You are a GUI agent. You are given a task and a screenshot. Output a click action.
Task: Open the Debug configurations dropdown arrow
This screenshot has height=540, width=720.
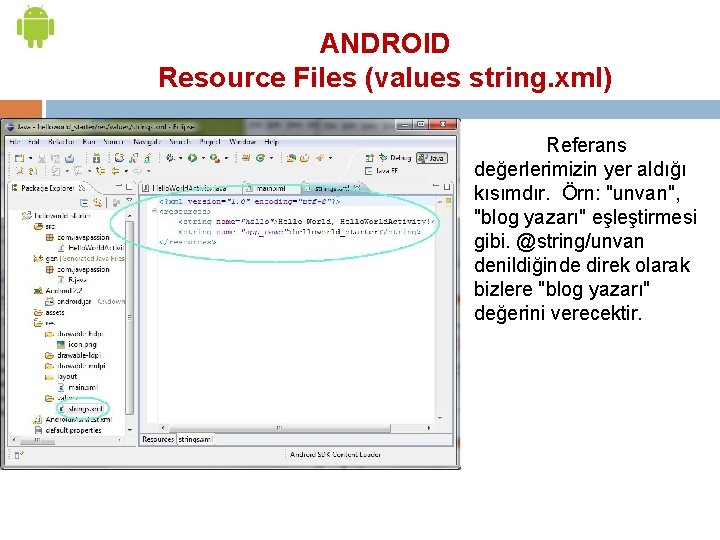coord(180,158)
